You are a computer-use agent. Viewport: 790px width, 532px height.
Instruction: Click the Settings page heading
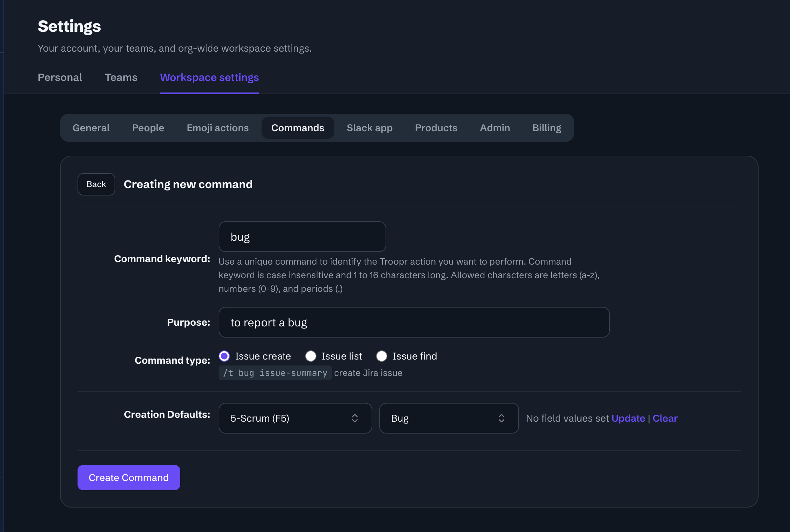pyautogui.click(x=70, y=26)
